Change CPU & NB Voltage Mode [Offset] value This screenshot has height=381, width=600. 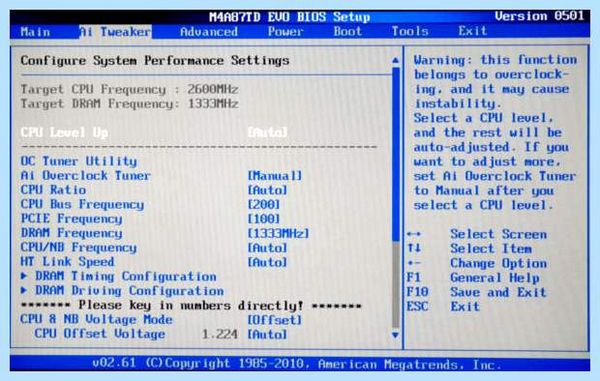(x=274, y=320)
